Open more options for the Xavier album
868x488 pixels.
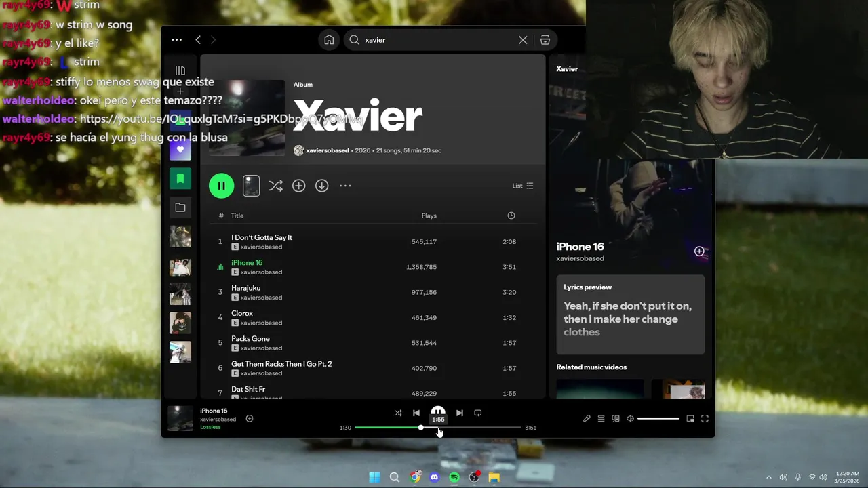pos(345,186)
